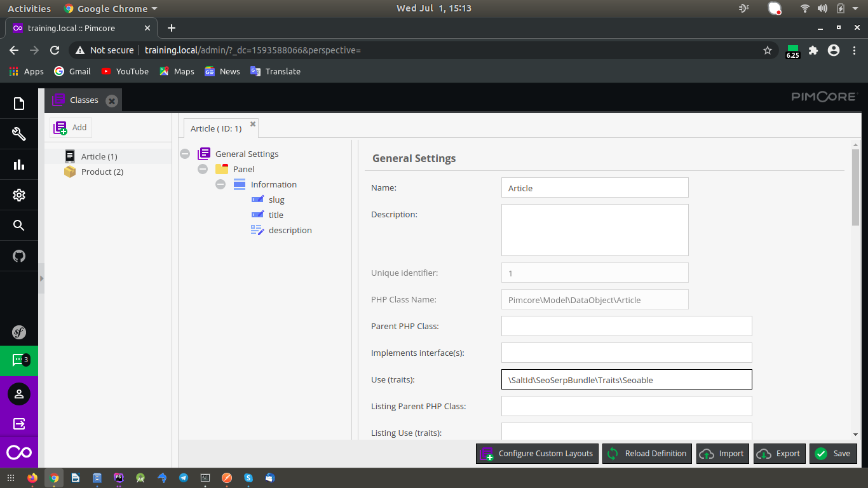Click the address bar URL
868x488 pixels.
pos(253,50)
